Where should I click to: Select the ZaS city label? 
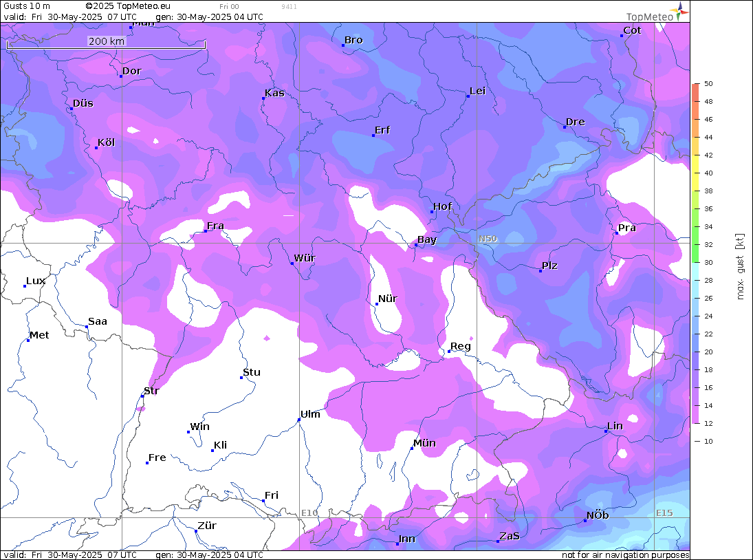pyautogui.click(x=510, y=536)
